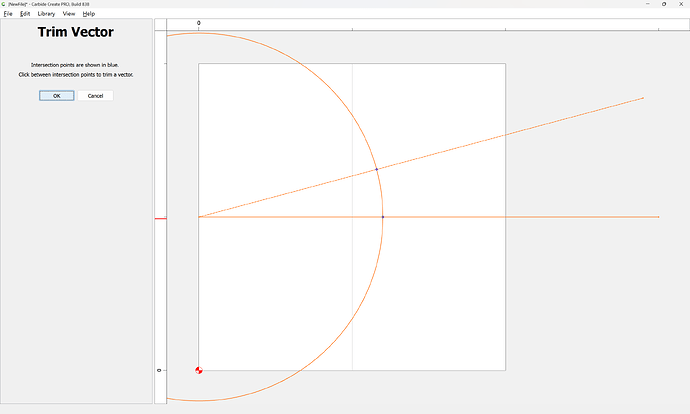Open the Edit menu
690x414 pixels.
25,14
